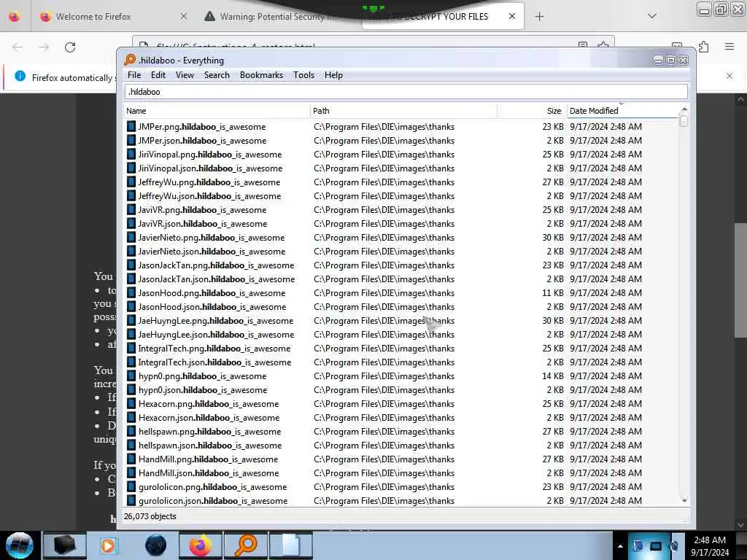This screenshot has height=560, width=747.
Task: Sort results by Path column header
Action: [403, 111]
